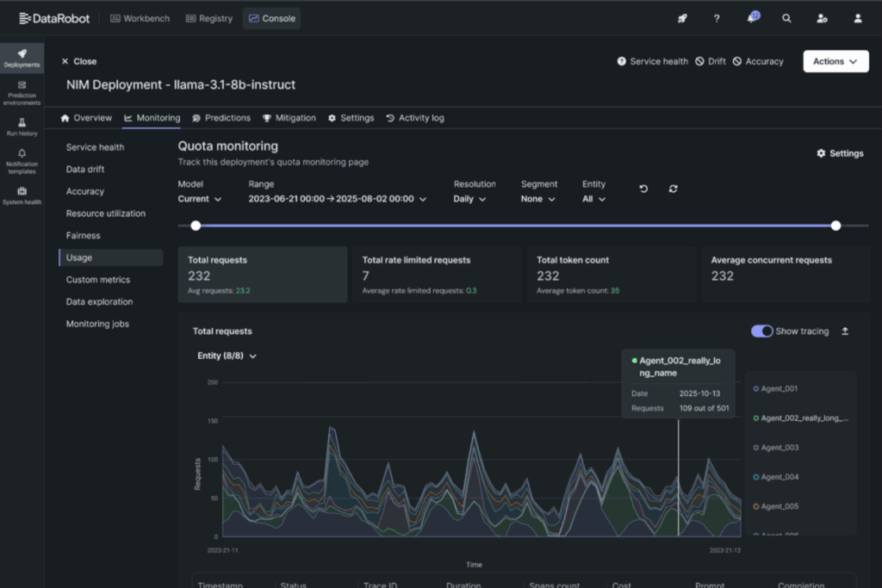This screenshot has height=588, width=882.
Task: Click Close to exit the deployment view
Action: (x=78, y=61)
